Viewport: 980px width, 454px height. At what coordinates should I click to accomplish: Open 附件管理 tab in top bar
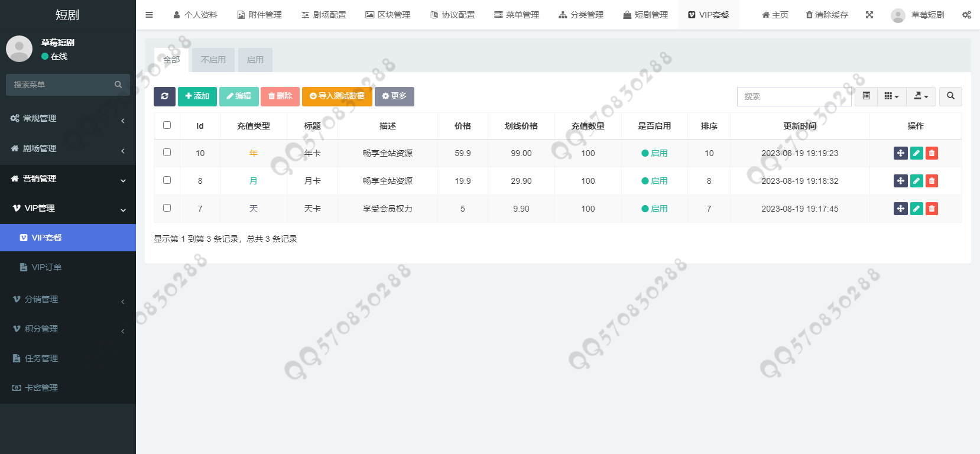click(259, 15)
